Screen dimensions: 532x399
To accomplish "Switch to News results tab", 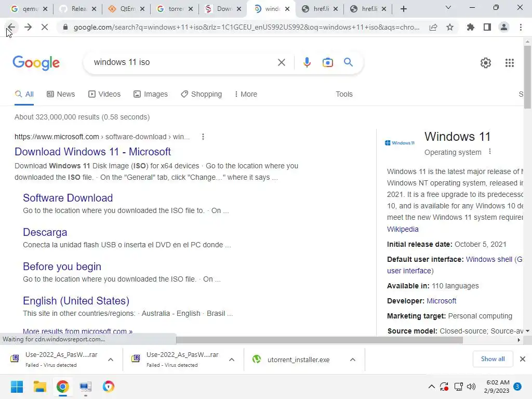I will pos(61,94).
